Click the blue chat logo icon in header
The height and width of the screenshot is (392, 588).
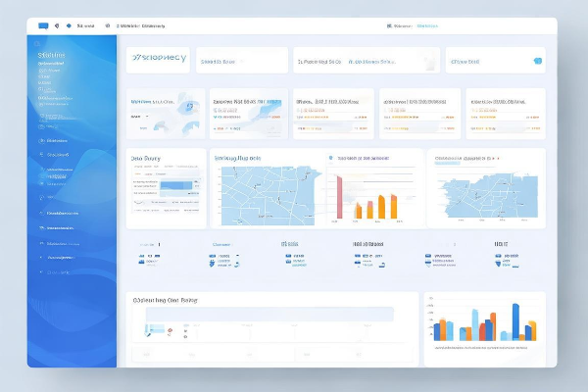pos(44,25)
